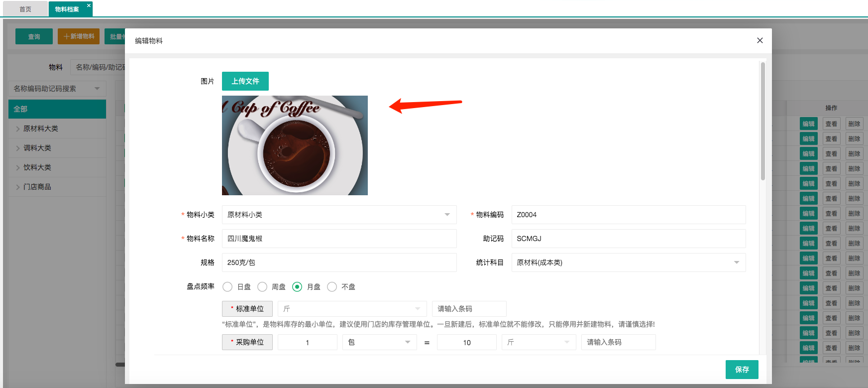Open the 物料小类 dropdown
868x388 pixels.
[339, 215]
